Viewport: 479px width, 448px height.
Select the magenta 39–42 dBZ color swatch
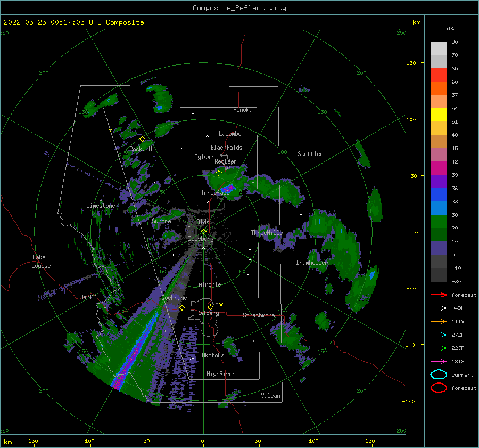[x=439, y=168]
